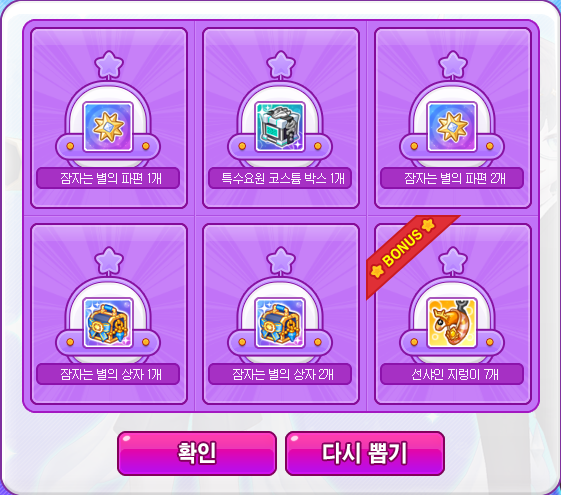This screenshot has width=561, height=495.
Task: Select the 잠자는 별의 파편 2개 star fragment icon
Action: pyautogui.click(x=452, y=127)
